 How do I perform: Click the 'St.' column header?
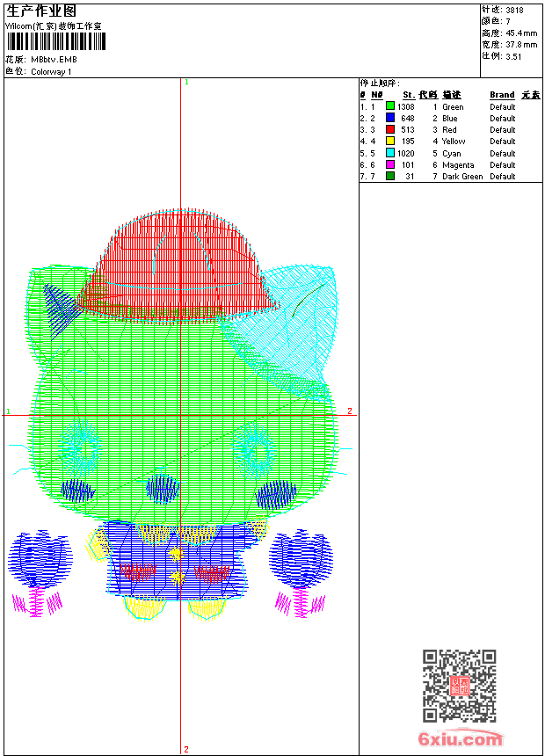[409, 95]
